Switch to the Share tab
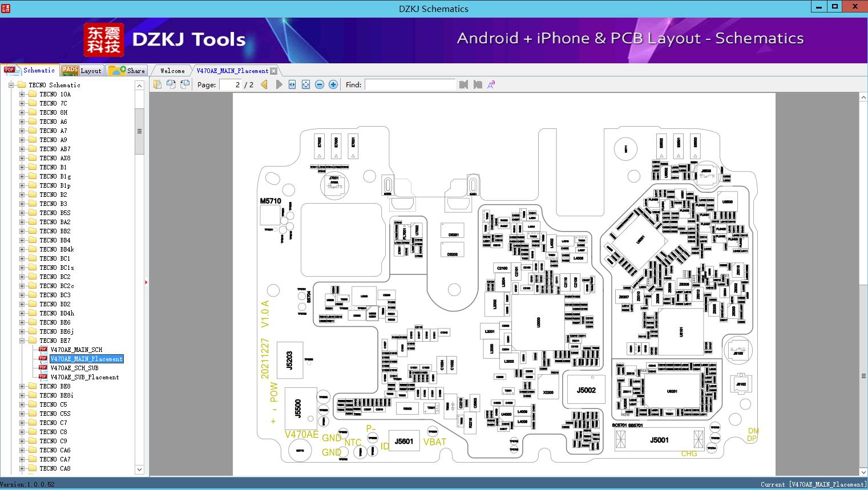 coord(127,71)
